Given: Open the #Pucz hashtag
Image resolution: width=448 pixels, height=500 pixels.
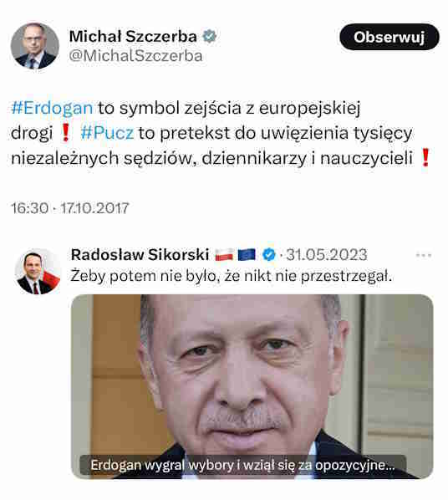Looking at the screenshot, I should (107, 133).
